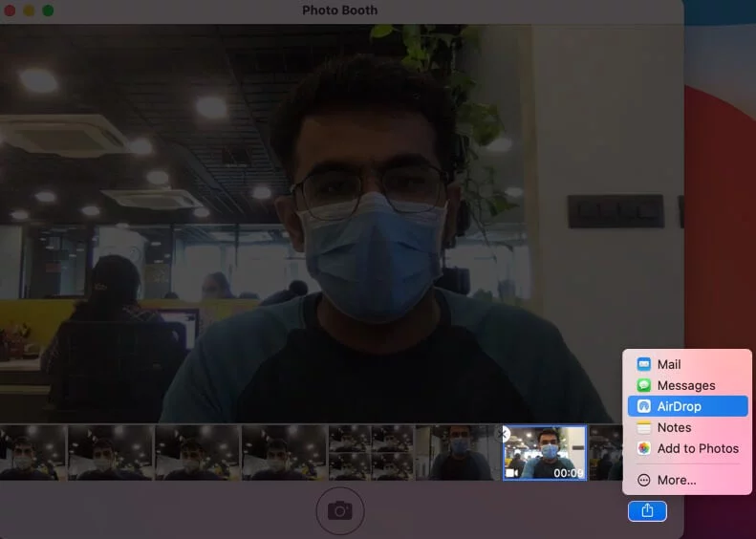
Task: Choose Messages from the share menu
Action: (x=687, y=385)
